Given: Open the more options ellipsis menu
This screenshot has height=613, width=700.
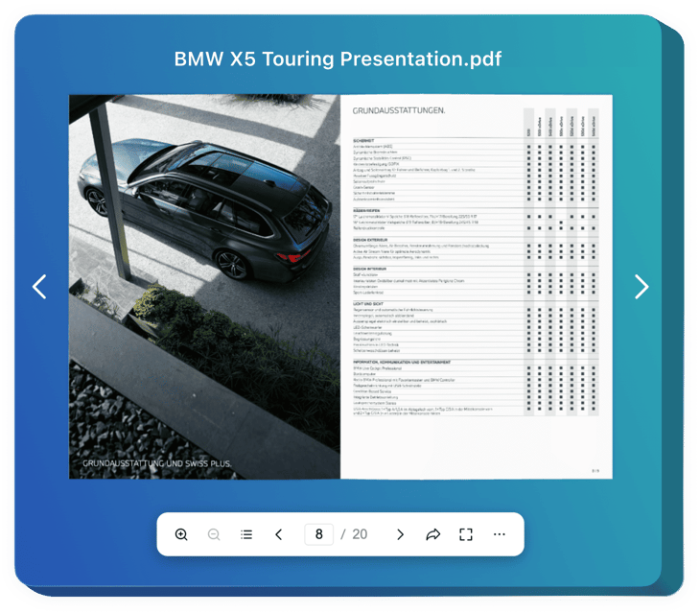Looking at the screenshot, I should pyautogui.click(x=499, y=534).
